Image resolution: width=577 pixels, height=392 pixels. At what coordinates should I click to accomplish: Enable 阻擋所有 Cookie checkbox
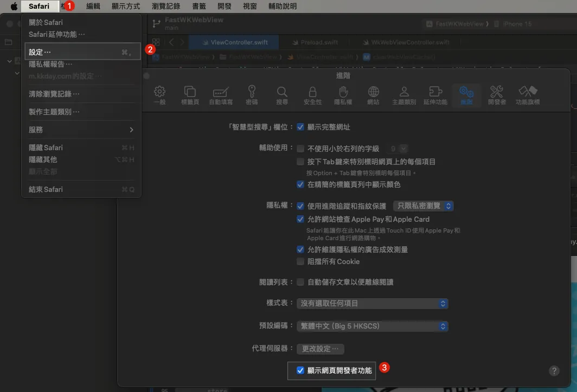coord(300,261)
